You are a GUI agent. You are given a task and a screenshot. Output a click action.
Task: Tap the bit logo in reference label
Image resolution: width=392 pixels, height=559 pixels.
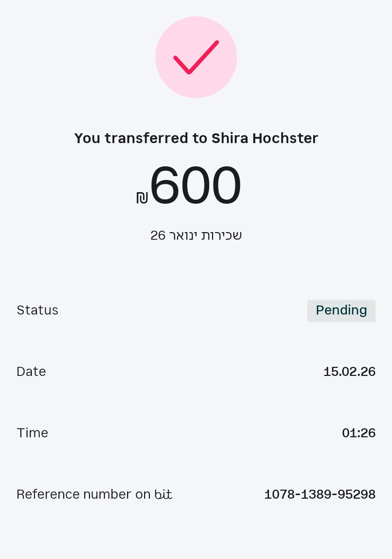tap(163, 494)
